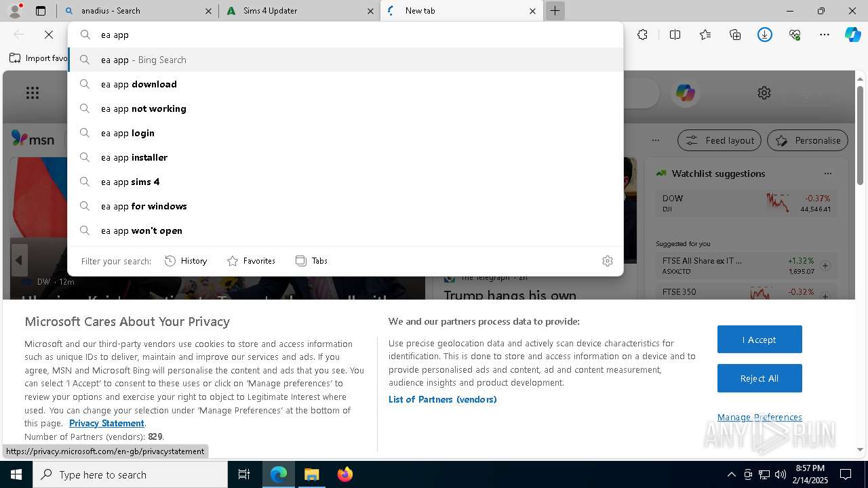The image size is (868, 488).
Task: Click the MSN logo
Action: pos(33,140)
